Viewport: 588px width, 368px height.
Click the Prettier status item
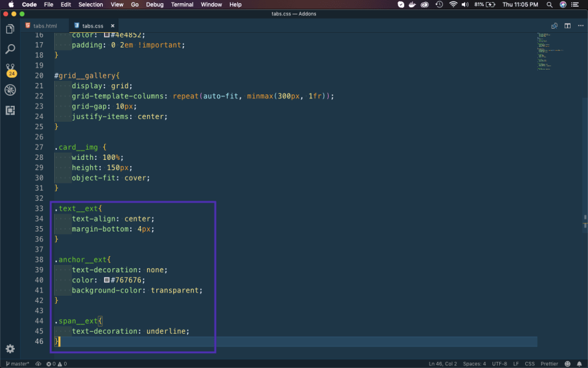click(549, 364)
